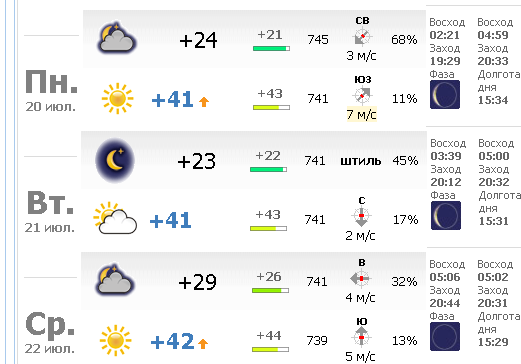Click the comfort bar under +44
The height and width of the screenshot is (364, 521).
coord(270,350)
